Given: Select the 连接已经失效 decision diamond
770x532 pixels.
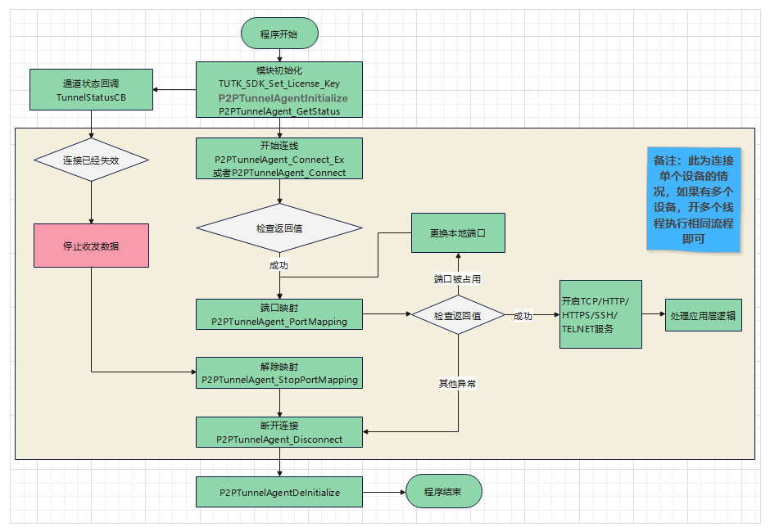Looking at the screenshot, I should 91,160.
